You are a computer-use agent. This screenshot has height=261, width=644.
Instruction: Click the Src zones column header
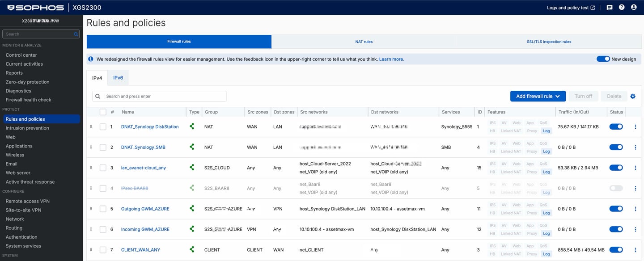(257, 112)
